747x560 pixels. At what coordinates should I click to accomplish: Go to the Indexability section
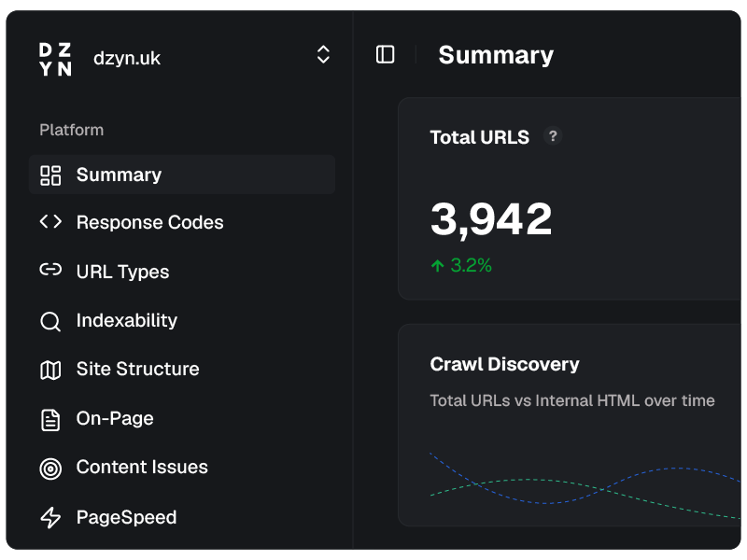pyautogui.click(x=126, y=321)
